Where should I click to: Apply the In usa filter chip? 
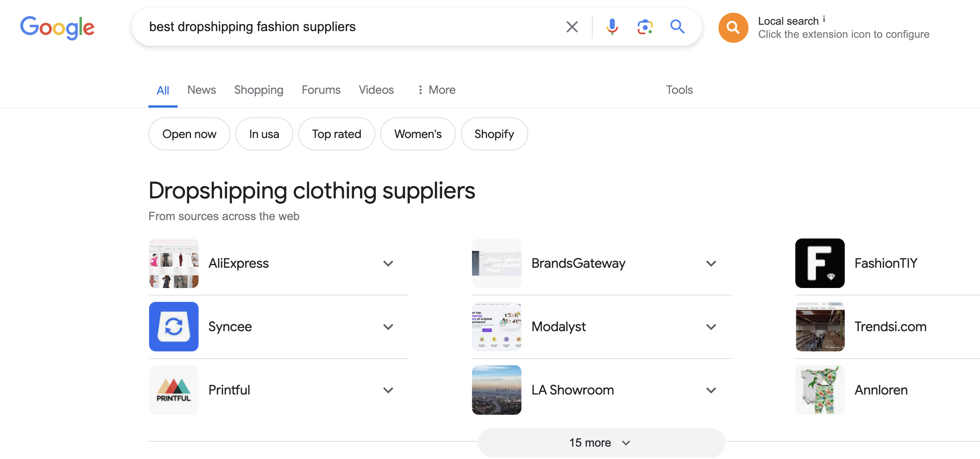point(264,134)
